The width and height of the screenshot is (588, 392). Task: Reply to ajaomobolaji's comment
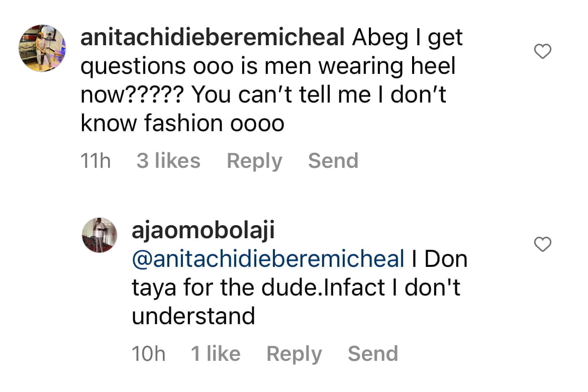pyautogui.click(x=294, y=354)
